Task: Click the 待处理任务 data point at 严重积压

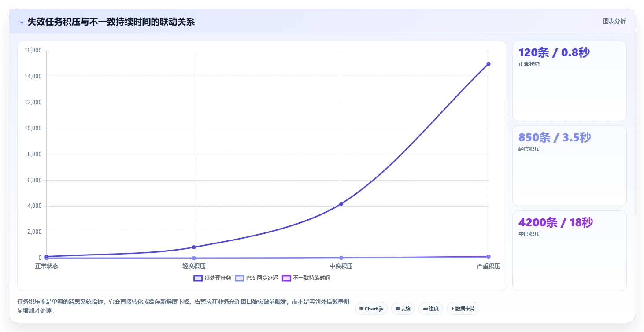Action: click(x=489, y=64)
